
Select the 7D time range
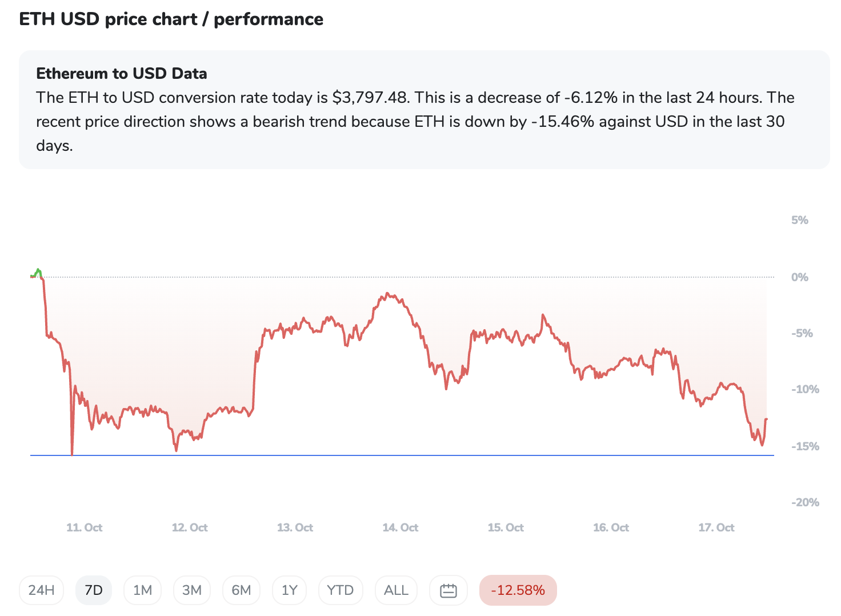94,590
